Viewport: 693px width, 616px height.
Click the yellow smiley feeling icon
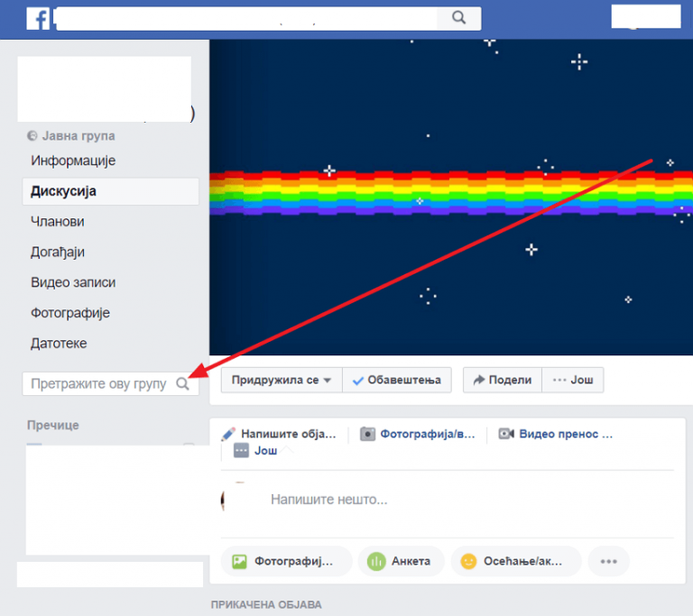(468, 561)
